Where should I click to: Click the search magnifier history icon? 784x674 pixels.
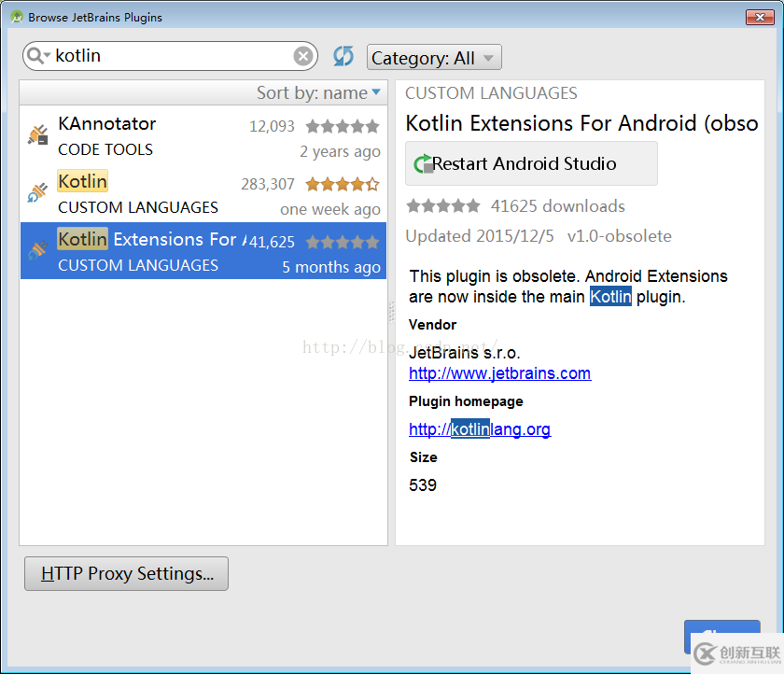point(38,56)
